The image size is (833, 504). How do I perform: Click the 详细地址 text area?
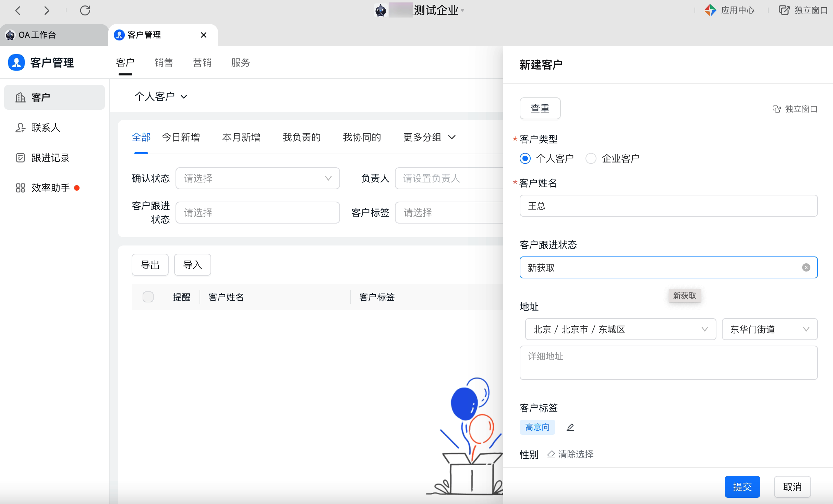pos(668,363)
